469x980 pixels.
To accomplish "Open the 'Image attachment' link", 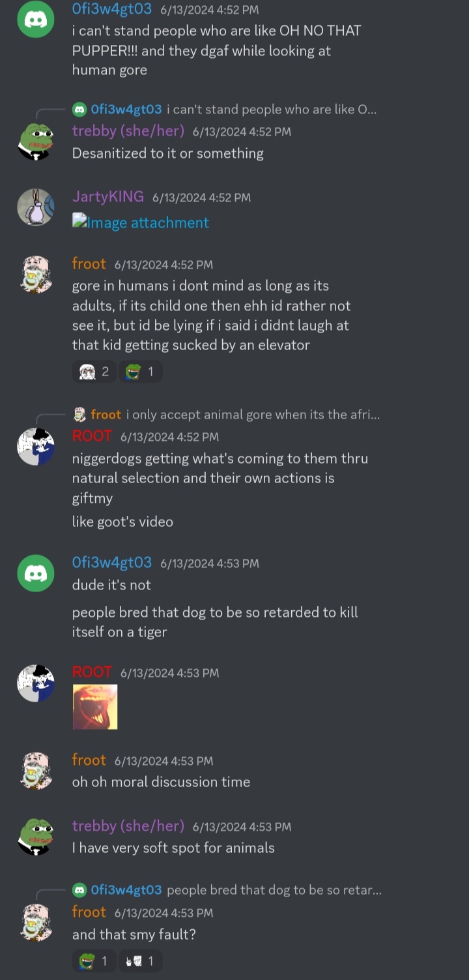I will [x=141, y=222].
